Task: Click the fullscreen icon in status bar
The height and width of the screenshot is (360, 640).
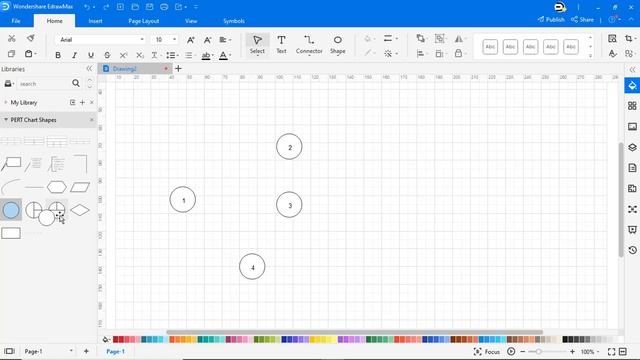Action: (611, 351)
